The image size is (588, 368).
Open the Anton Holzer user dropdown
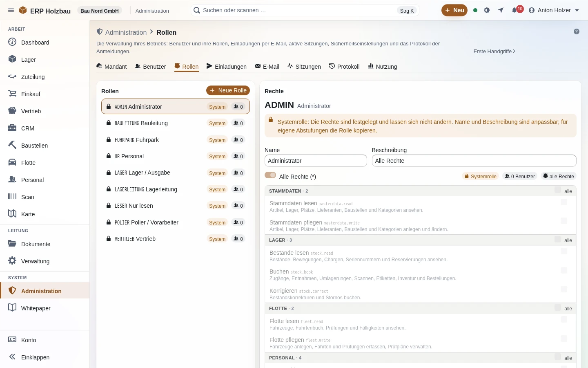coord(554,10)
